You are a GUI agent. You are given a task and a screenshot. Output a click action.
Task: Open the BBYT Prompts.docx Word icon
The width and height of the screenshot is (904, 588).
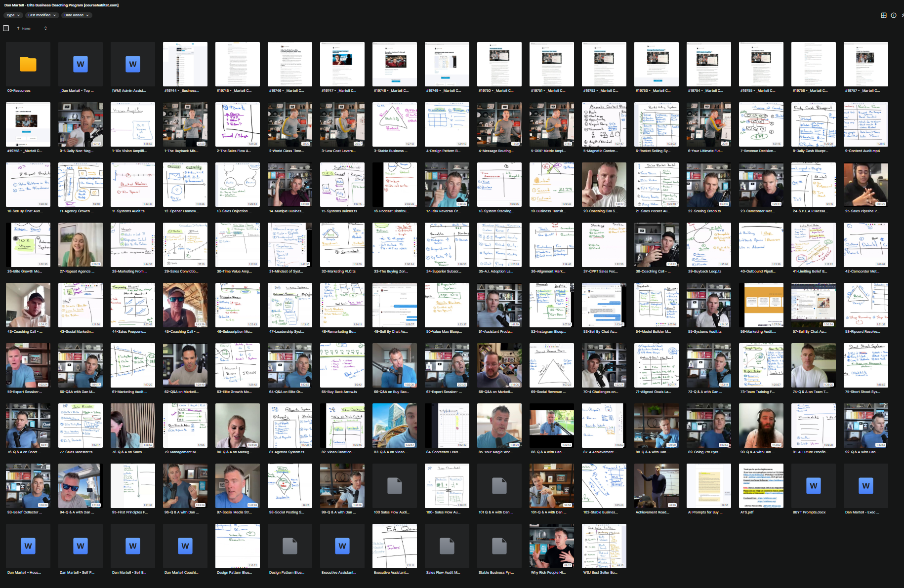click(813, 486)
